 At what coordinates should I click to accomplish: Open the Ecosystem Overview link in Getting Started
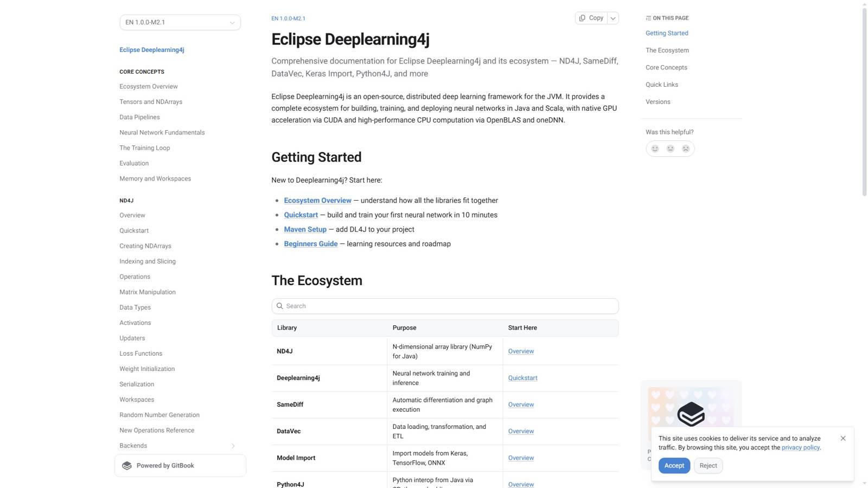click(317, 201)
